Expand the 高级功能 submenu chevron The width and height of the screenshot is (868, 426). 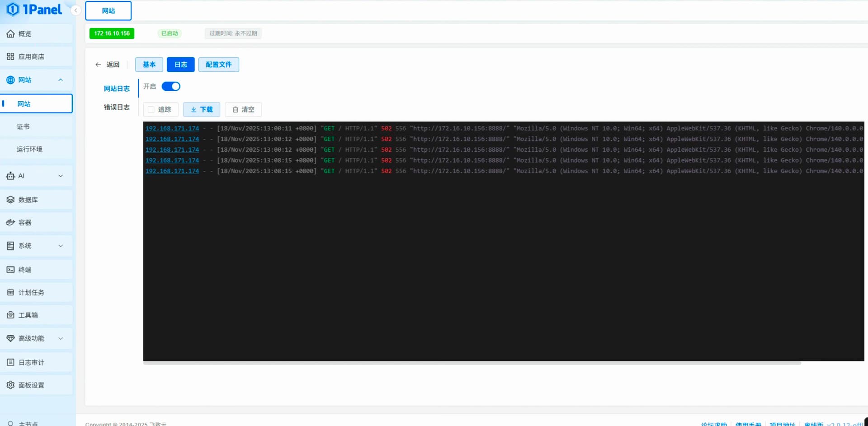[61, 338]
